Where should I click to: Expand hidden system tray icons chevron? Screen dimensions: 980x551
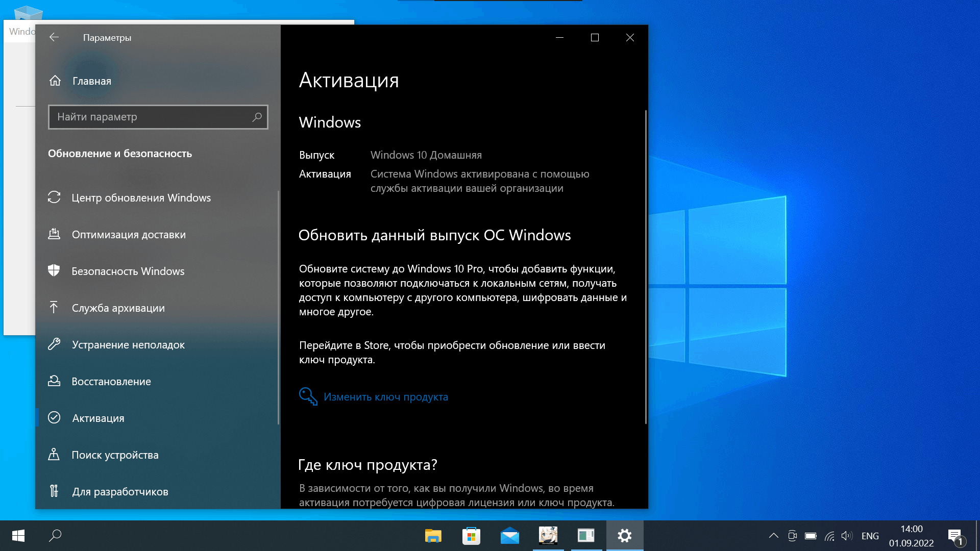pyautogui.click(x=773, y=536)
